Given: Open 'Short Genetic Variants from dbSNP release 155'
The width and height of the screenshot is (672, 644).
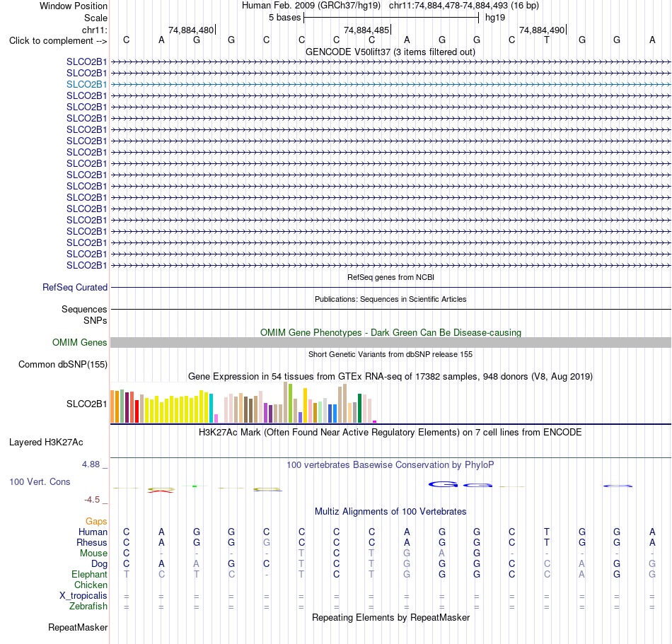Looking at the screenshot, I should point(390,355).
